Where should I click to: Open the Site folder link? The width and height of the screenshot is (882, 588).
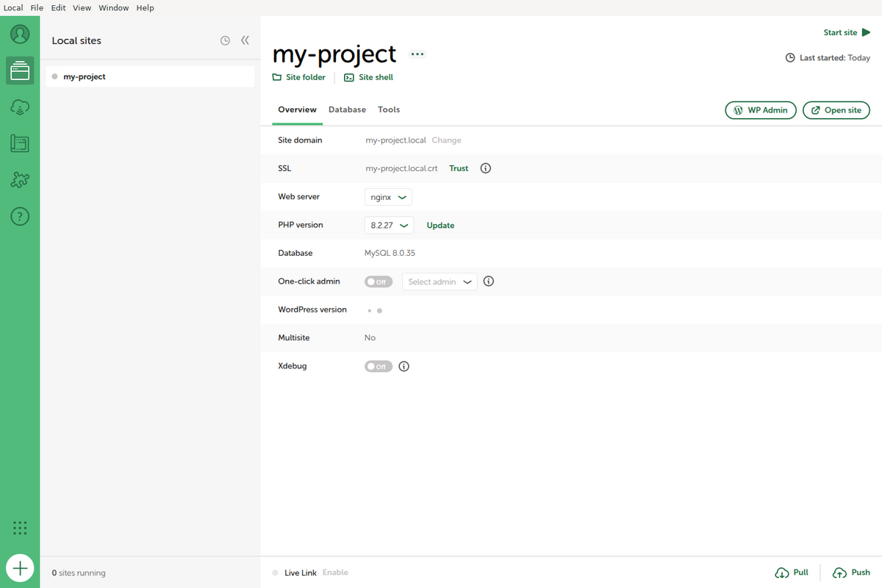[x=299, y=77]
